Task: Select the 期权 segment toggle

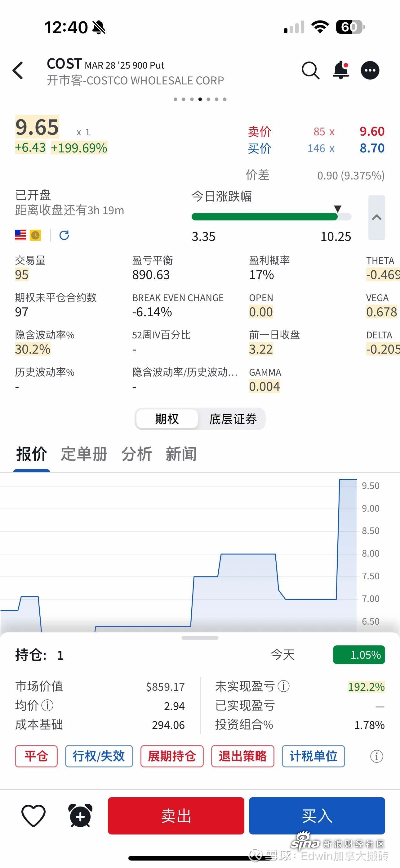Action: [x=167, y=419]
